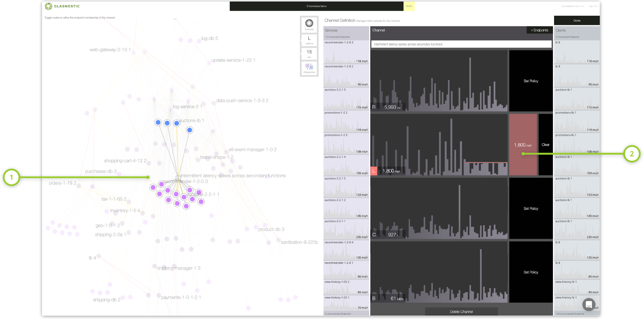Image resolution: width=644 pixels, height=319 pixels.
Task: Toggle the auctions-lb 1 blue node
Action: pyautogui.click(x=177, y=123)
